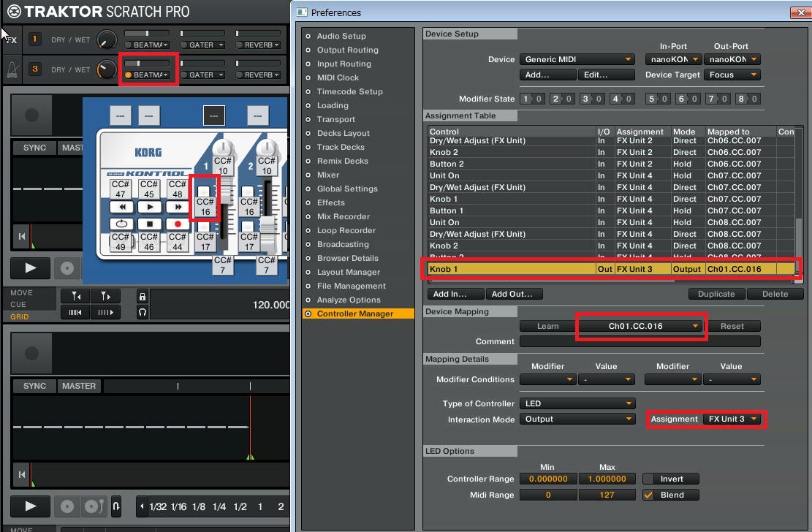Screen dimensions: 812x532
Task: Uncheck the Blend checkbox
Action: coord(648,495)
